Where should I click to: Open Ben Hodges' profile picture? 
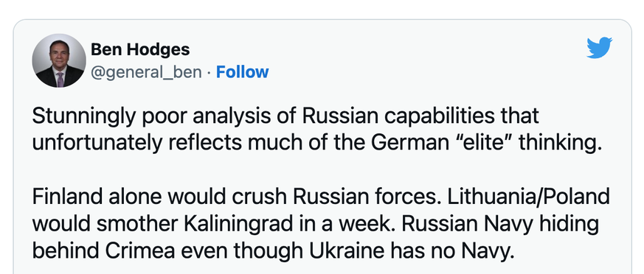[x=59, y=60]
